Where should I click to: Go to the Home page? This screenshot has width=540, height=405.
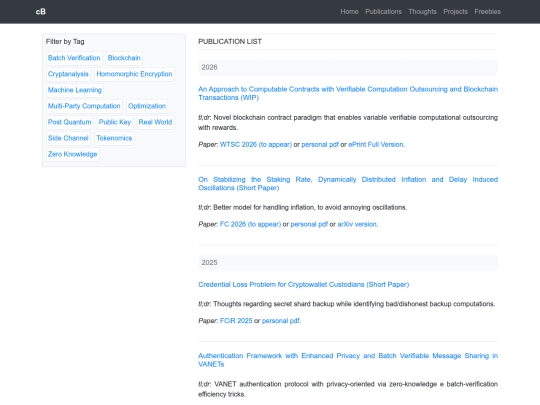point(349,12)
